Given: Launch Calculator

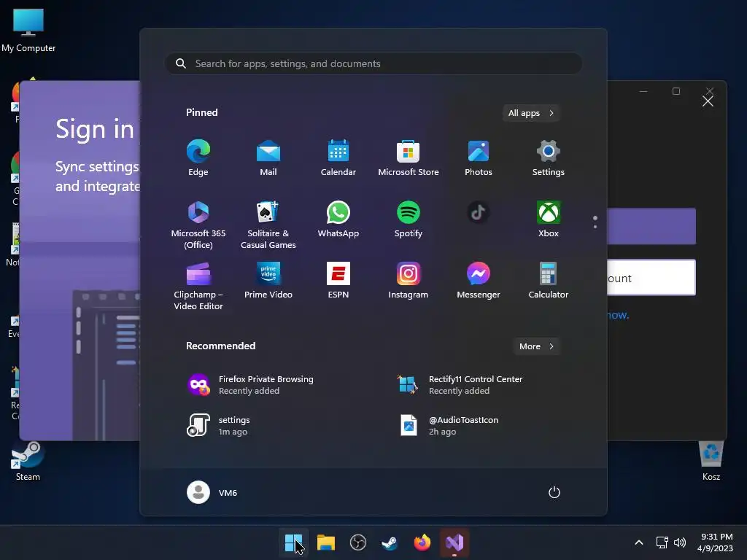Looking at the screenshot, I should (x=549, y=281).
